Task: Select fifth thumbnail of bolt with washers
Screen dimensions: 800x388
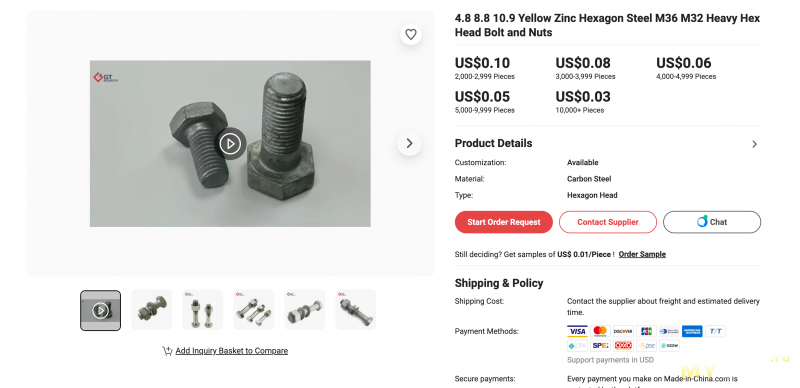Action: pos(305,310)
